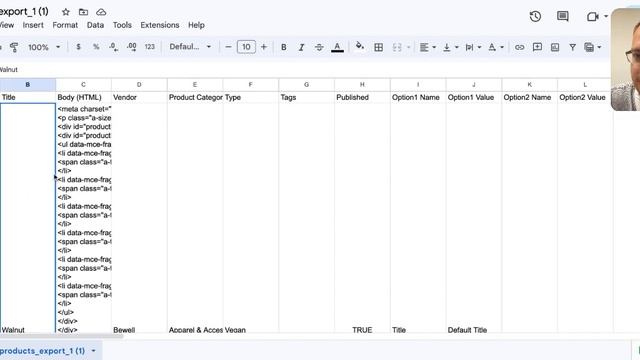The height and width of the screenshot is (360, 640).
Task: Open the comments panel icon
Action: [x=562, y=16]
